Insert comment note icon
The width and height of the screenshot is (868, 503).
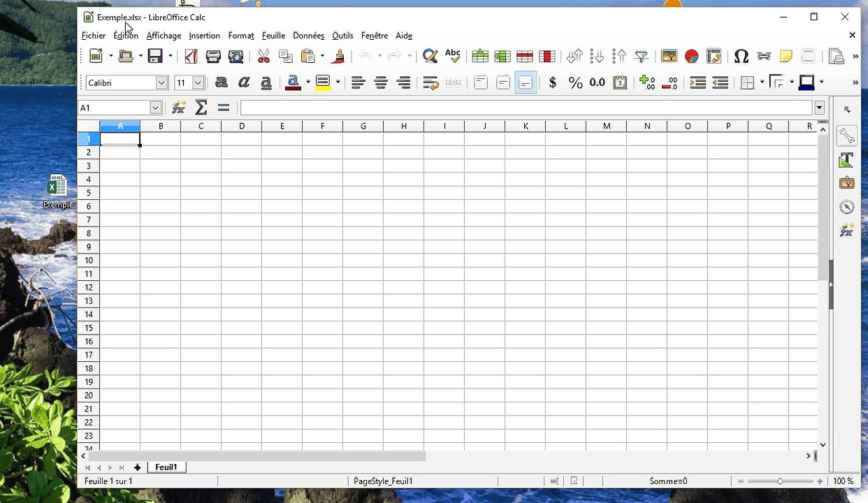click(x=786, y=57)
